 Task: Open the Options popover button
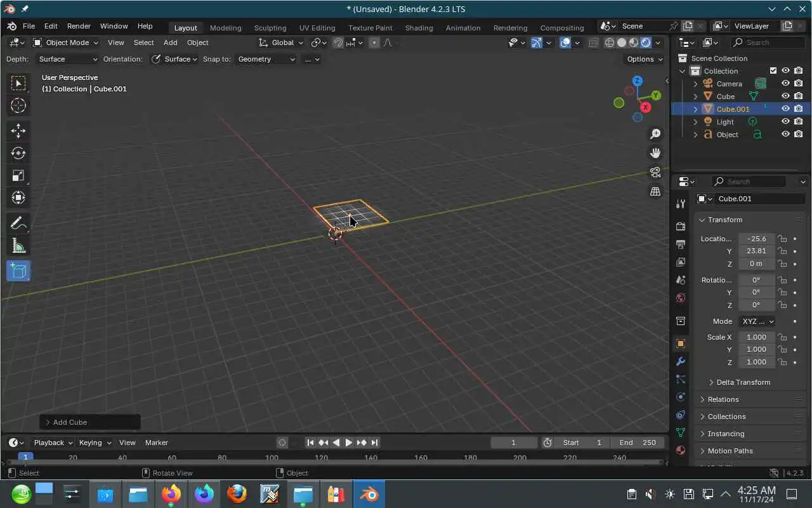pyautogui.click(x=645, y=59)
